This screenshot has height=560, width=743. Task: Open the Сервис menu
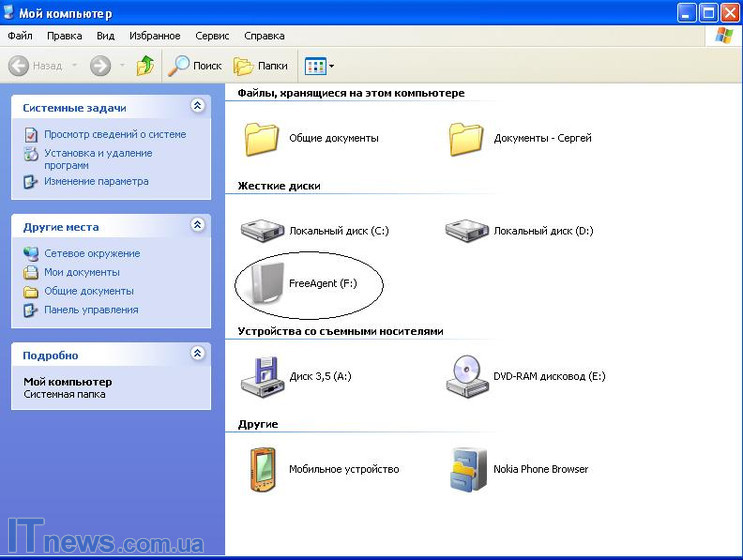point(212,36)
